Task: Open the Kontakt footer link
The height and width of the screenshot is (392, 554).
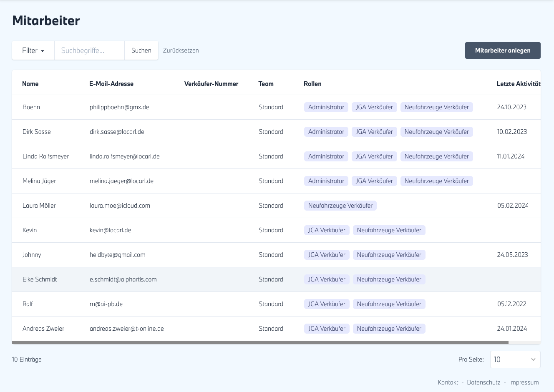Action: point(448,382)
